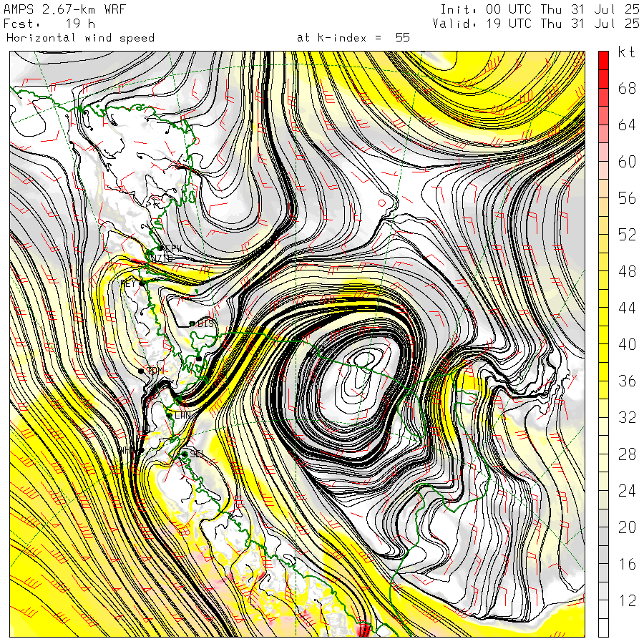Click the 'kt' units label above the colorbar
644x644 pixels.
point(627,52)
